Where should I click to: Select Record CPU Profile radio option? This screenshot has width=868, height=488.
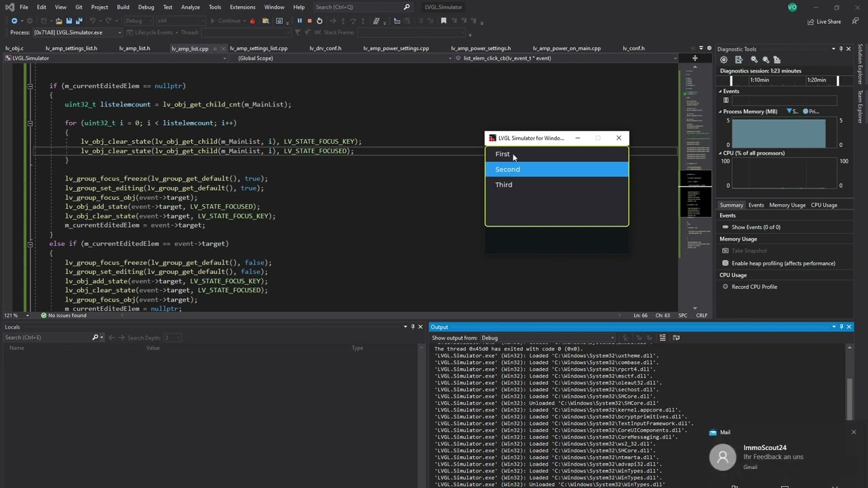tap(725, 287)
